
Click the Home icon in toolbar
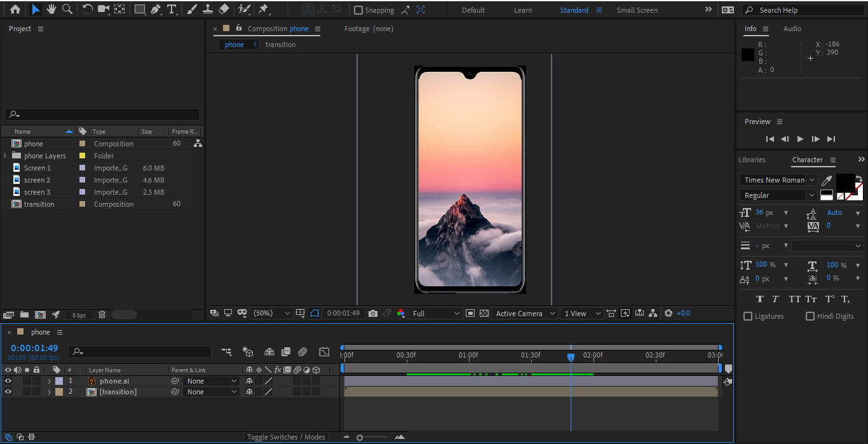pos(15,10)
